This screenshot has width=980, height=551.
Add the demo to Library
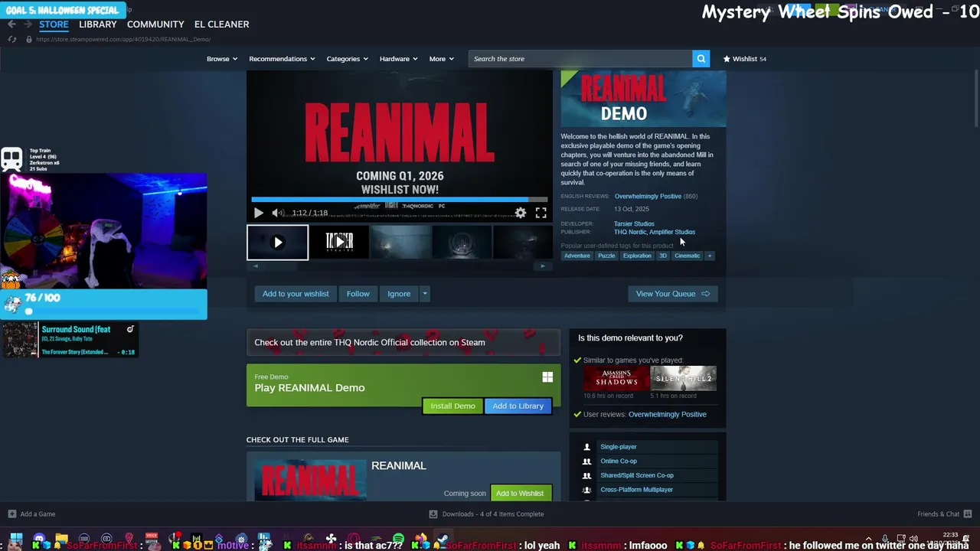(x=518, y=406)
